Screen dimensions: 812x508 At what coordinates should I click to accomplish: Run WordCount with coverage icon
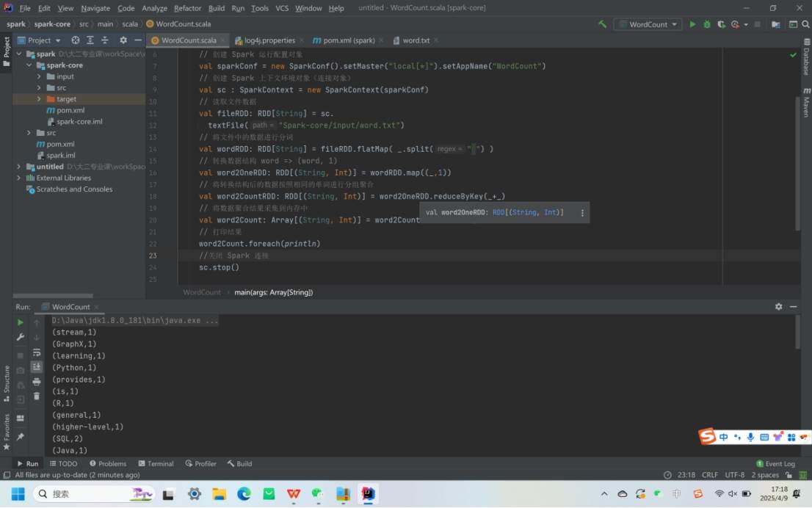721,23
